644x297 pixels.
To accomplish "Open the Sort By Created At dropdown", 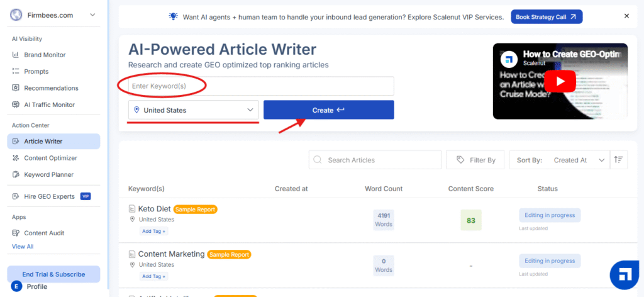I will [559, 160].
